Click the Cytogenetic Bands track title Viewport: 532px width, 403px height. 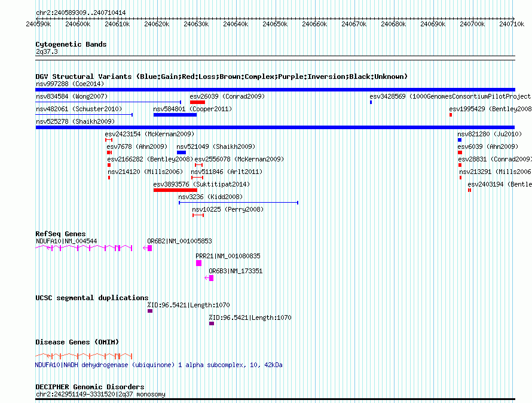71,44
